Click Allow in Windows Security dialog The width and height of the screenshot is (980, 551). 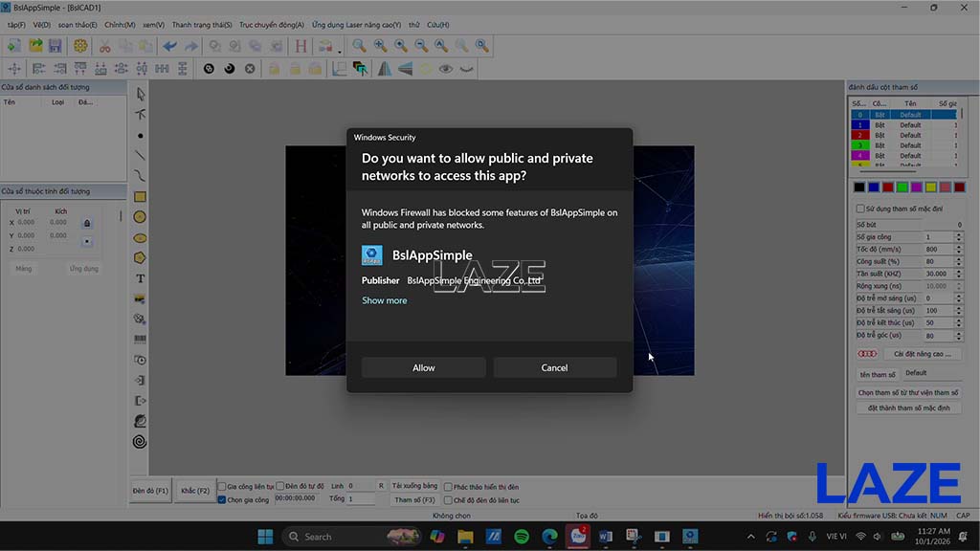[423, 368]
